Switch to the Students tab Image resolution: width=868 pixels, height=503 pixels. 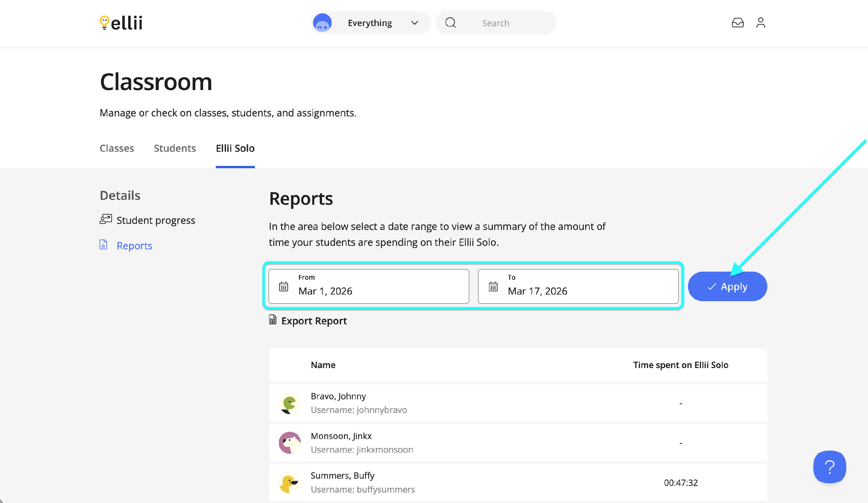point(175,148)
